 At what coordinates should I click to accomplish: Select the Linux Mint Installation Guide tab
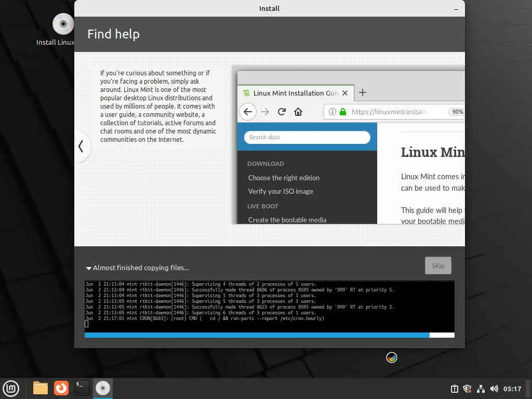[x=296, y=93]
